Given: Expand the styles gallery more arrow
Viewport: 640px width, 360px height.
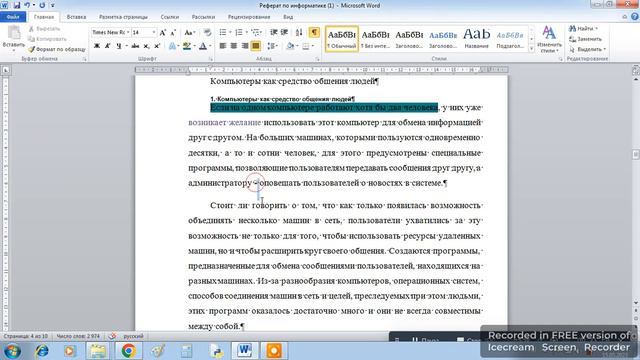Looking at the screenshot, I should pyautogui.click(x=531, y=49).
